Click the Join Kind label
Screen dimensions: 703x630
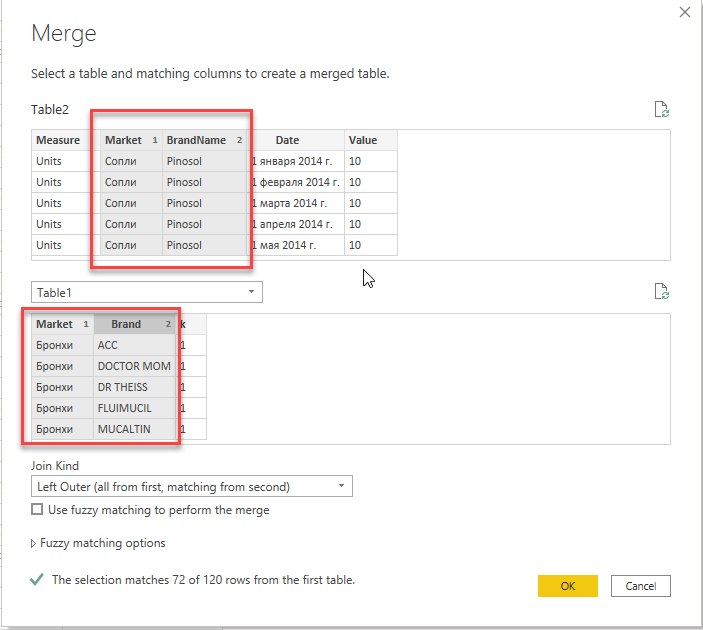pos(55,466)
